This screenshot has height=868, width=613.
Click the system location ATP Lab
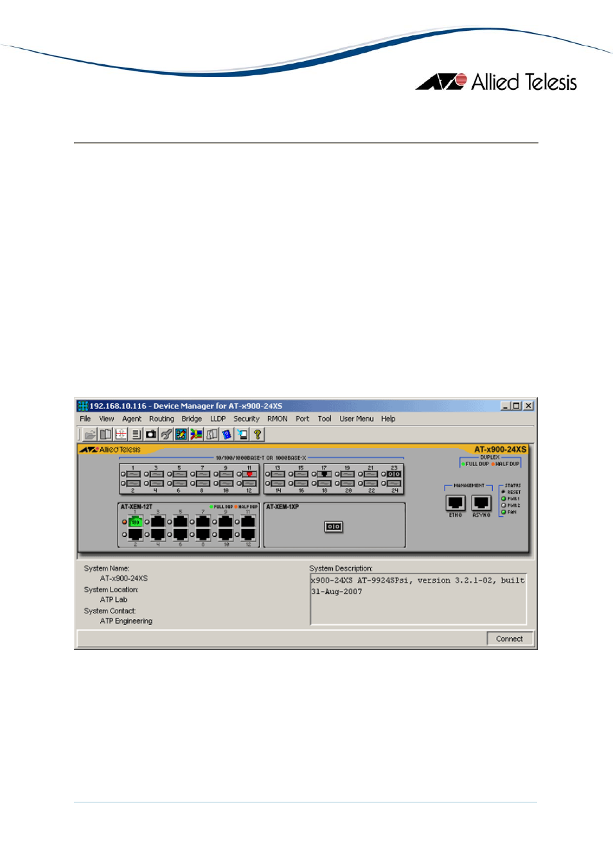(114, 600)
